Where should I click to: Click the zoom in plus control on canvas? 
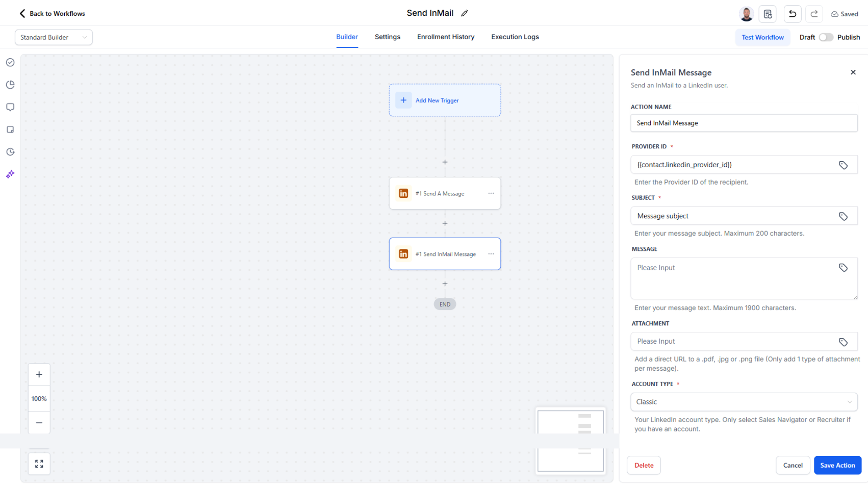click(x=39, y=374)
